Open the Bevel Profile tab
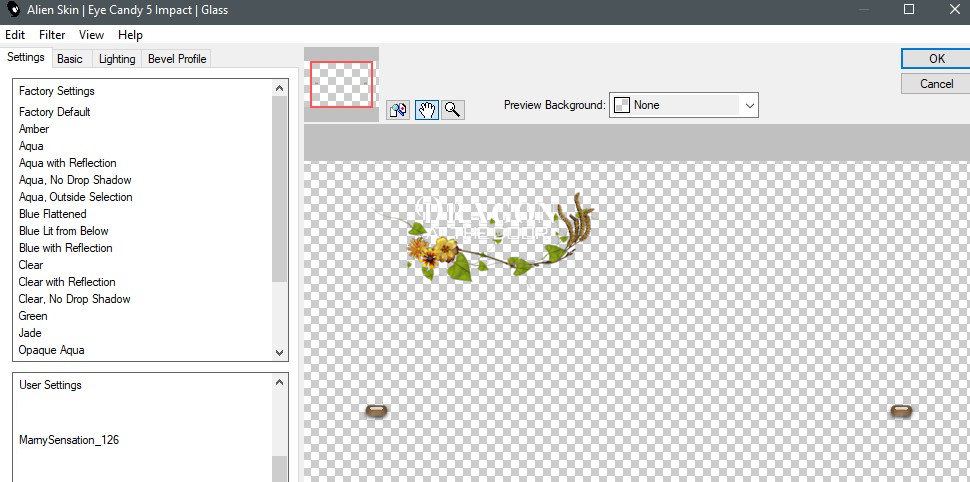 click(x=177, y=59)
